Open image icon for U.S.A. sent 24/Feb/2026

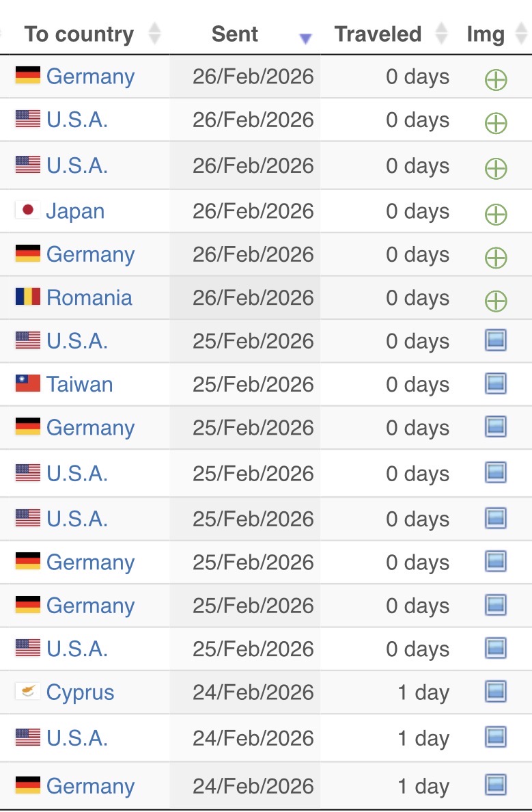(x=496, y=737)
